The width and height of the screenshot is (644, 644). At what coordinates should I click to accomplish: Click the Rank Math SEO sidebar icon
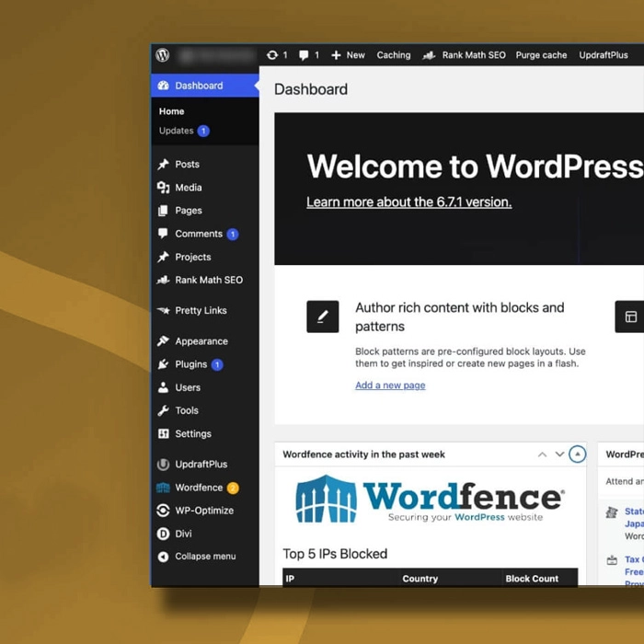[163, 280]
